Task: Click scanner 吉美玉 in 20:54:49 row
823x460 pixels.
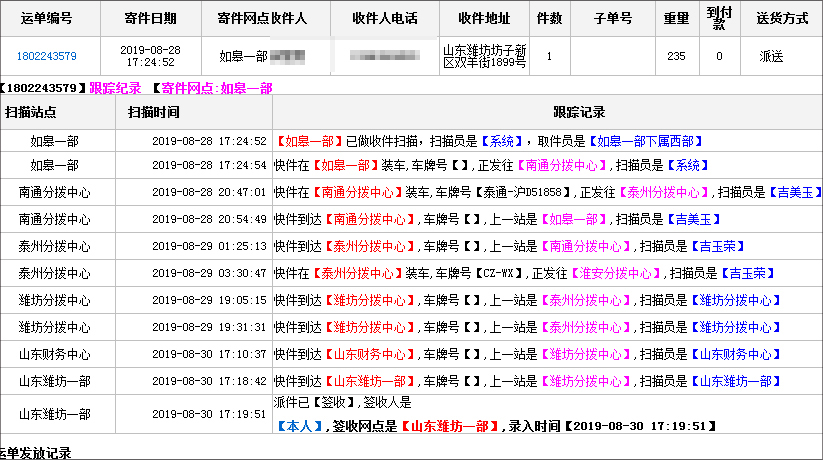Action: [693, 219]
